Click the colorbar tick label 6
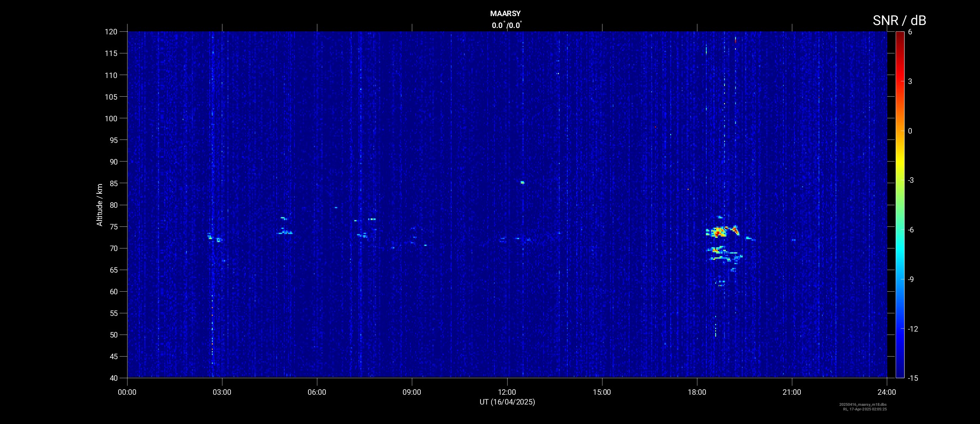This screenshot has height=424, width=980. coord(910,32)
